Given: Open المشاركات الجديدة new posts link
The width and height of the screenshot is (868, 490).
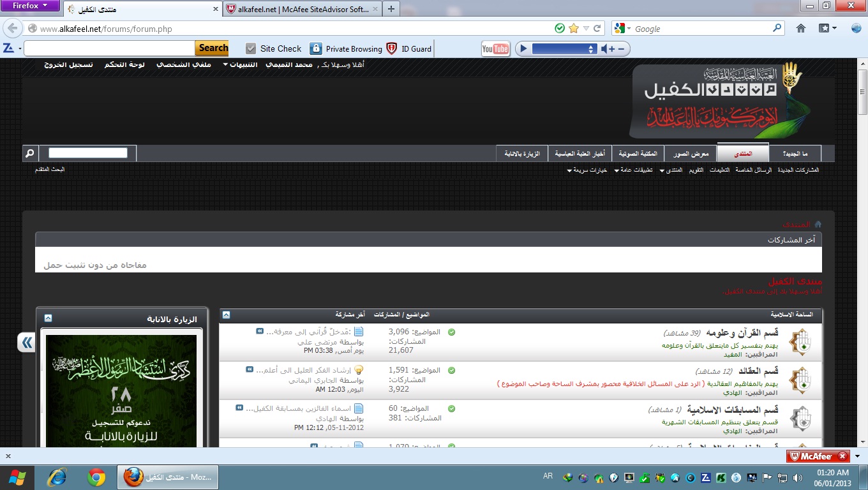Looking at the screenshot, I should point(798,170).
